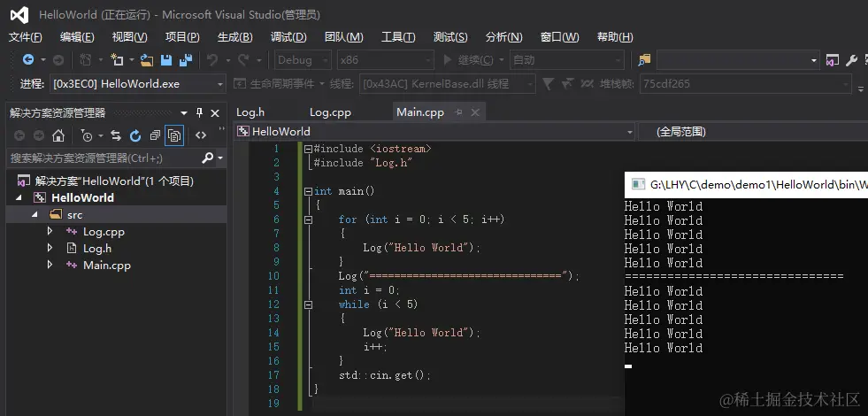
Task: Toggle the pin on Main.cpp tab
Action: pos(458,112)
